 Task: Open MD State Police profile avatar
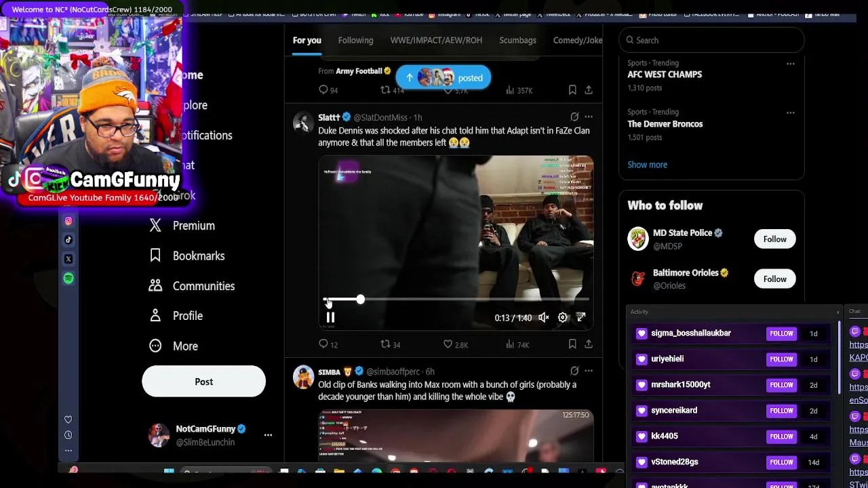coord(638,239)
